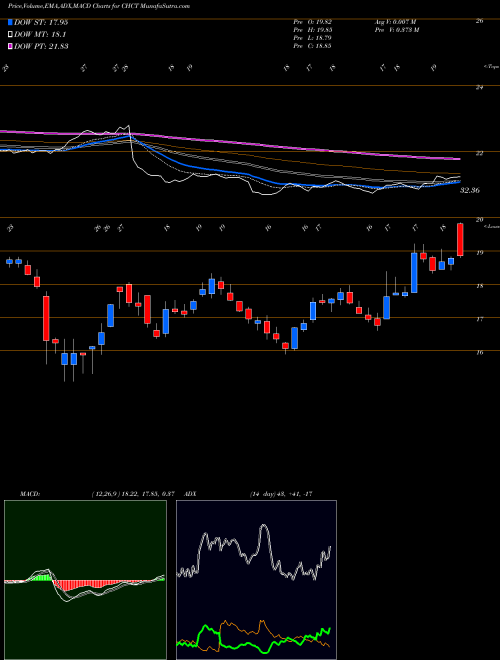Click the magenta DOW PT legend swatch
This screenshot has height=660, width=500.
(10, 46)
